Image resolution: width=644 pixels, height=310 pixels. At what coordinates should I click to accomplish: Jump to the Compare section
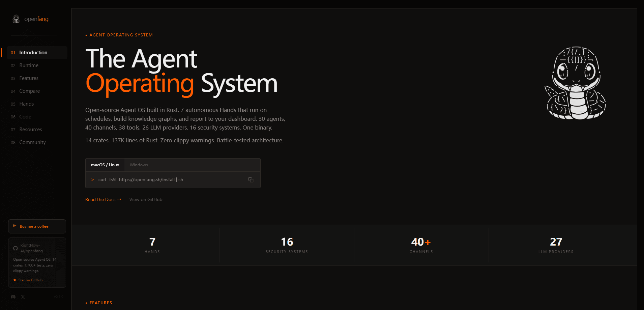[x=37, y=91]
